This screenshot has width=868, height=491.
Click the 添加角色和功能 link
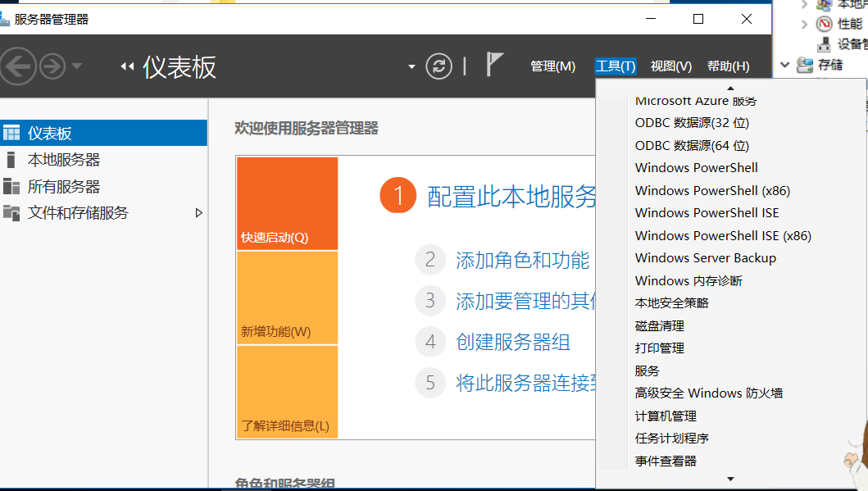(523, 260)
